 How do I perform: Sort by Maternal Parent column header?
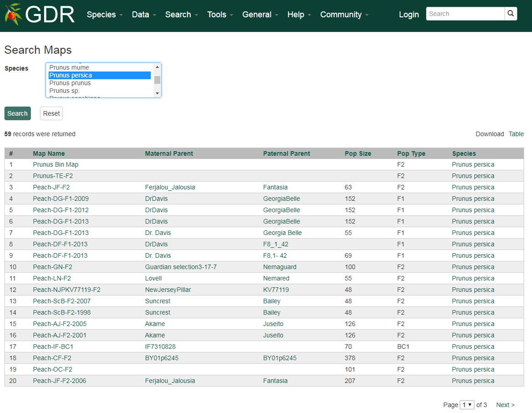click(x=169, y=153)
